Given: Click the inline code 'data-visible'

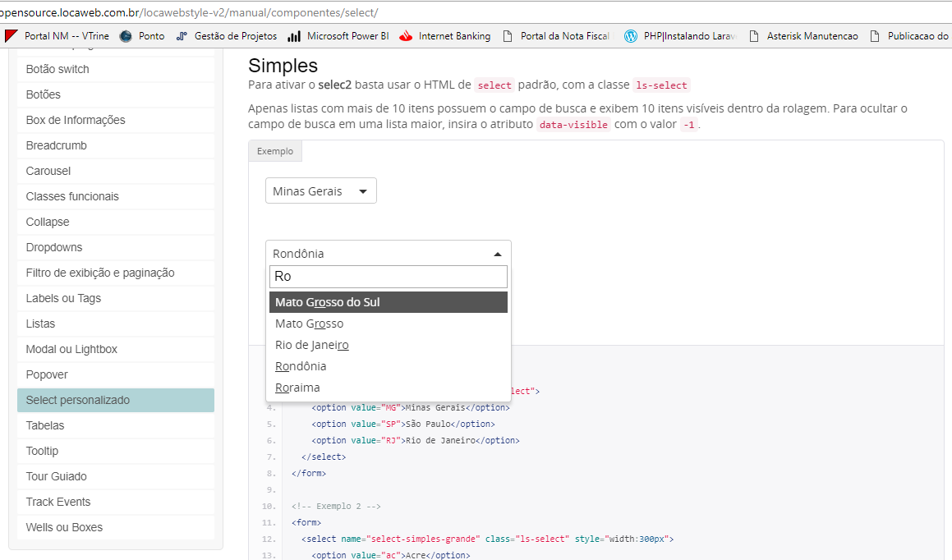Looking at the screenshot, I should point(573,124).
